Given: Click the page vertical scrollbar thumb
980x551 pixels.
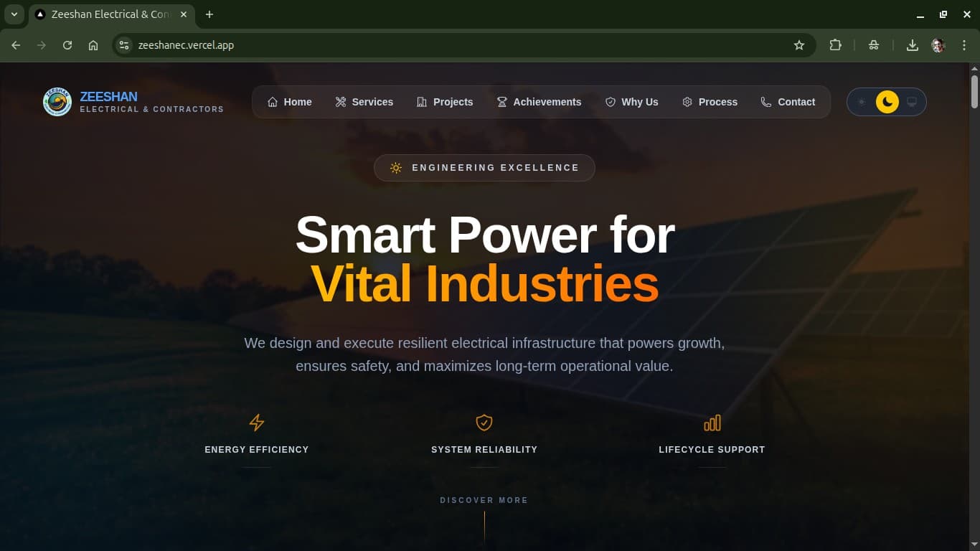Looking at the screenshot, I should [974, 91].
